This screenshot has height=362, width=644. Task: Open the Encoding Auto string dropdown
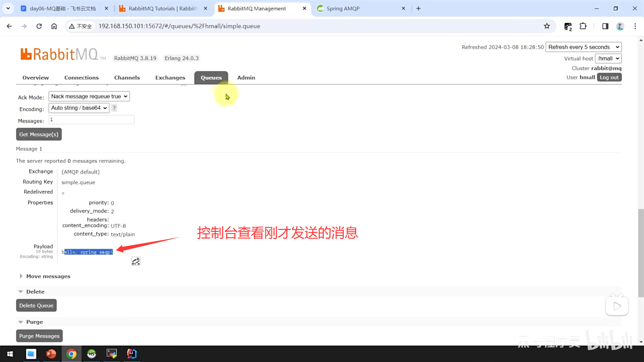79,108
